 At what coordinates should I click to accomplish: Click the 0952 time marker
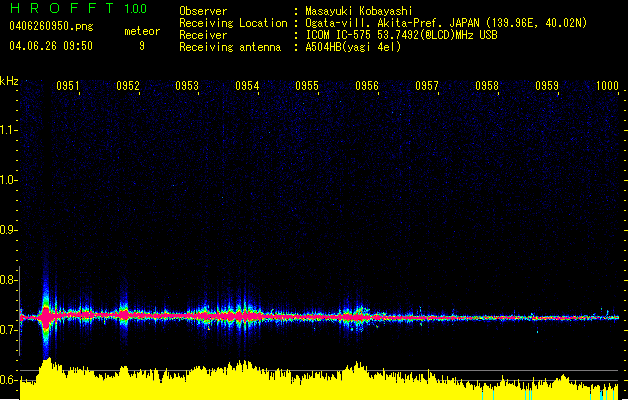tap(128, 85)
